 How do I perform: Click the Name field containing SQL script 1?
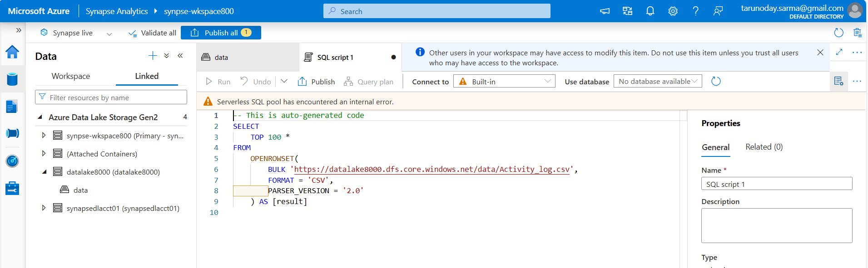[777, 184]
